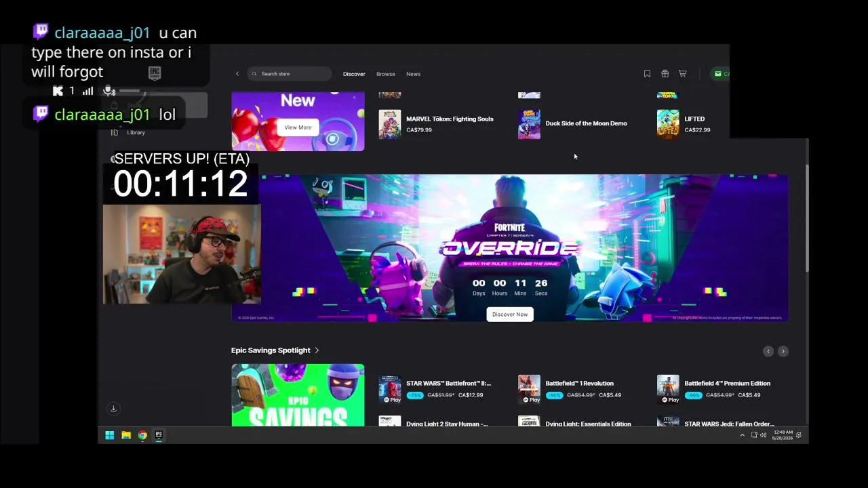Click the CA$22.99 price of LIFTED
Image resolution: width=868 pixels, height=488 pixels.
tap(697, 130)
